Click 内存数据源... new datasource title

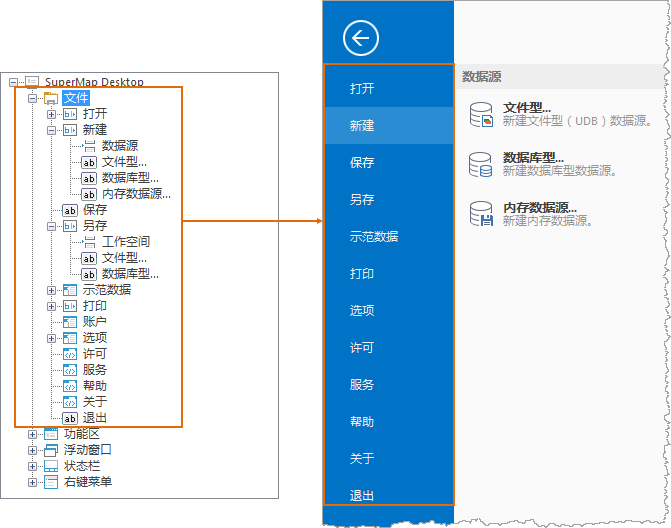pyautogui.click(x=540, y=208)
